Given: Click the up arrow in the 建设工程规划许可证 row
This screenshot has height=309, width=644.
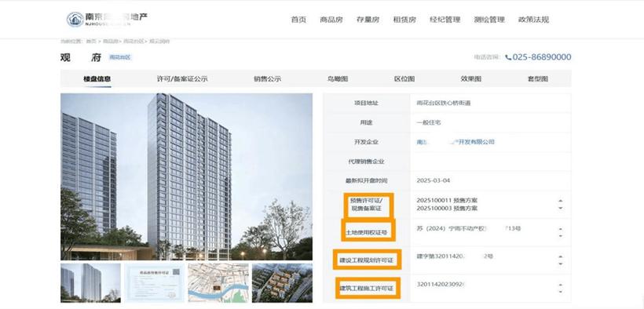Looking at the screenshot, I should tap(560, 256).
